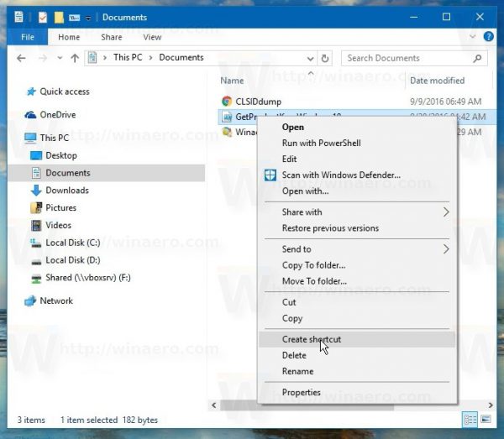Refresh the Documents folder
The width and height of the screenshot is (504, 439).
[324, 59]
